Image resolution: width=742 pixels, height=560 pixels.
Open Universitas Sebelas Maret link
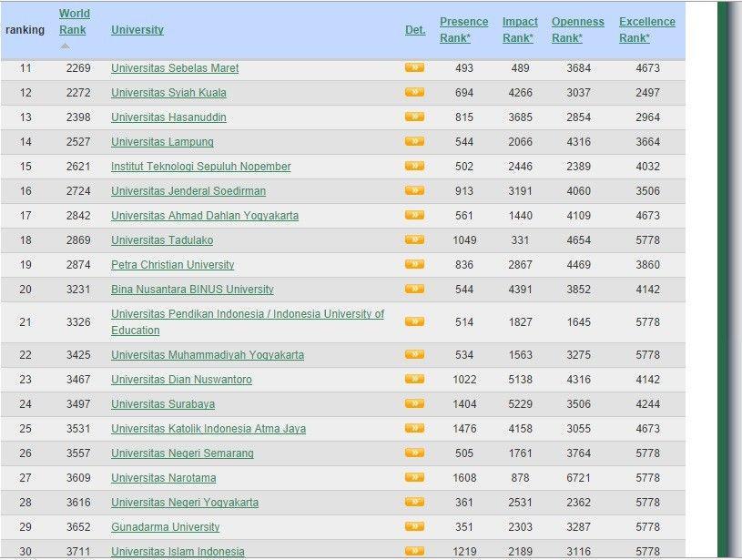point(175,68)
